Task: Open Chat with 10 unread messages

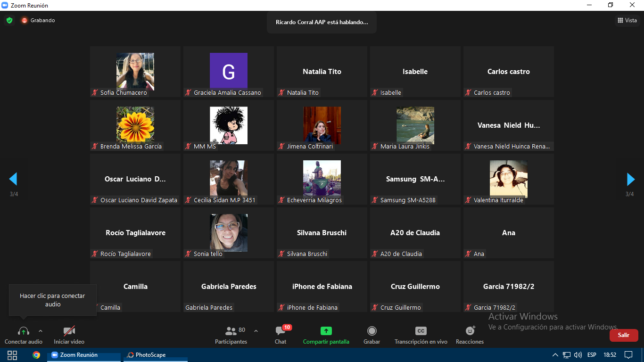Action: point(281,335)
